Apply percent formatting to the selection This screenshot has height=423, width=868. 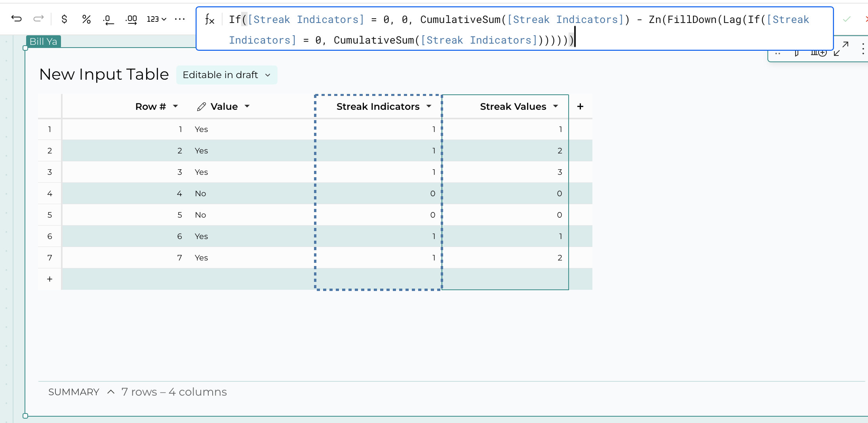tap(86, 19)
